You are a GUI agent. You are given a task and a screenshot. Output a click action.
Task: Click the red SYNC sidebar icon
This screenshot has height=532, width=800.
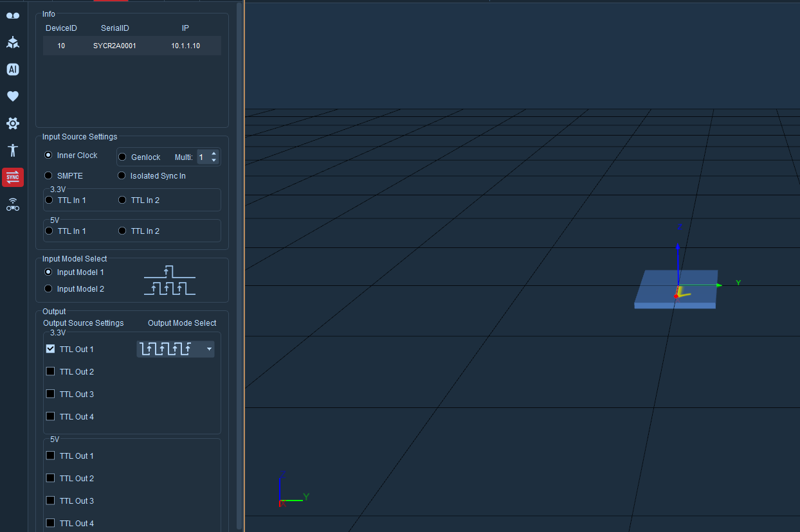coord(13,177)
